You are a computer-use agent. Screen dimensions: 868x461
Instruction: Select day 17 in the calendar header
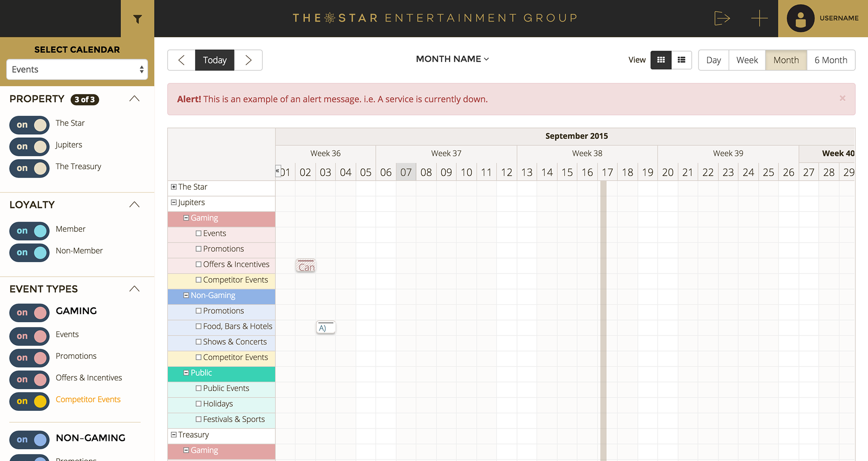(607, 172)
